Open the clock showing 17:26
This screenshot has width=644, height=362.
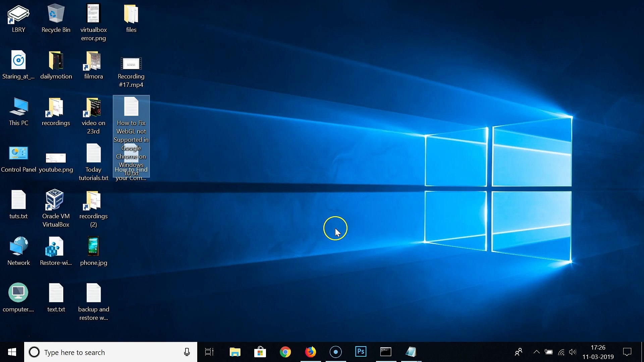(598, 352)
